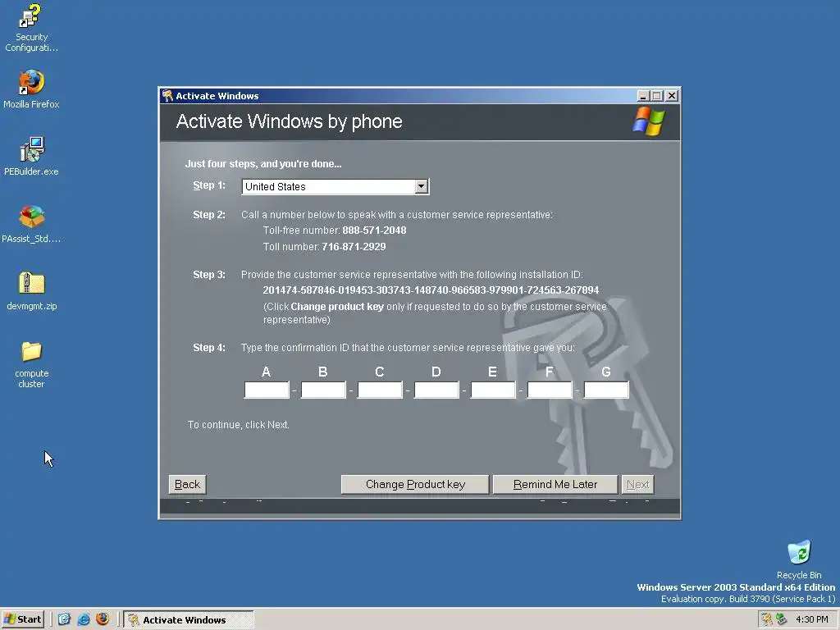Screen dimensions: 840x630
Task: Click Remind Me Later button
Action: tap(555, 484)
